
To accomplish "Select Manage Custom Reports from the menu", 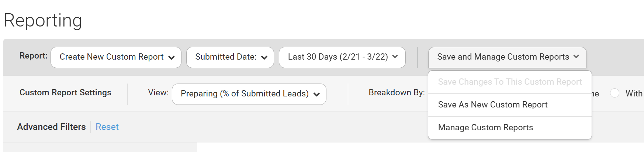I will click(485, 128).
